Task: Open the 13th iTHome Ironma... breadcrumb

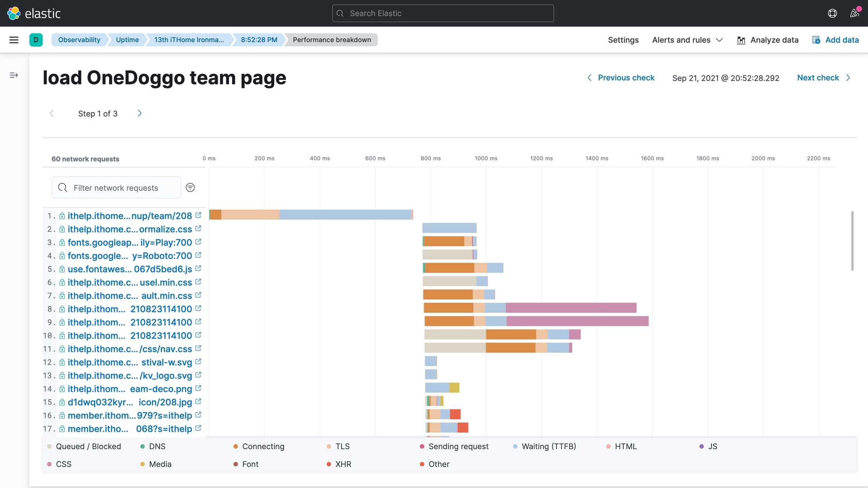Action: [189, 40]
